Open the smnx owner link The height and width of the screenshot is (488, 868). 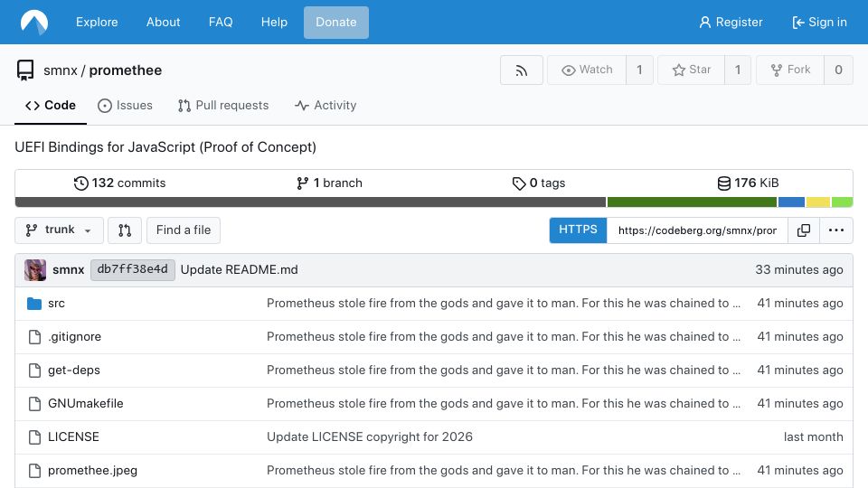click(61, 70)
